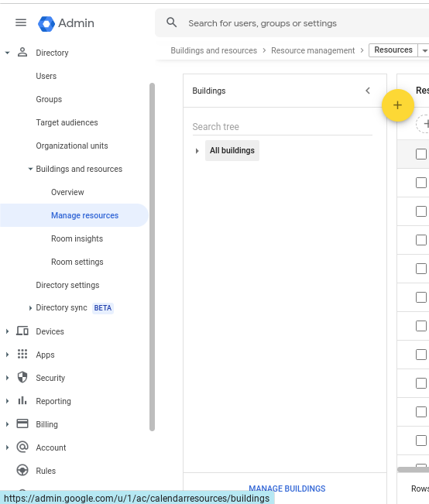
Task: Check the second resource row checkbox
Action: 421,211
